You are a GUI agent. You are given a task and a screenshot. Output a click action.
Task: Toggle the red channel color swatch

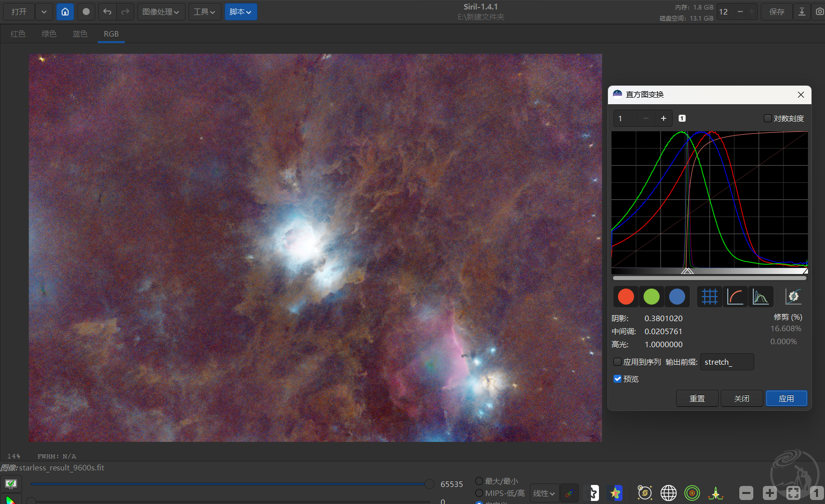coord(626,297)
